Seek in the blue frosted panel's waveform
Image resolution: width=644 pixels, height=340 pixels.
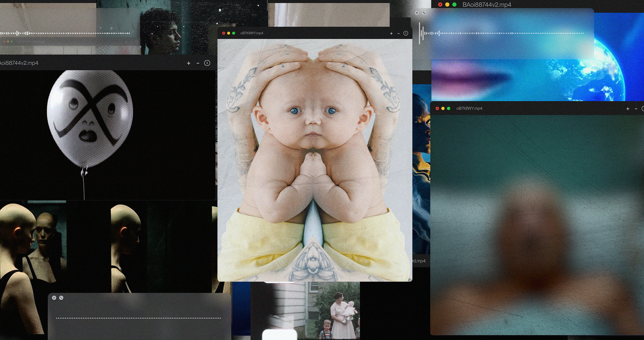pos(502,33)
